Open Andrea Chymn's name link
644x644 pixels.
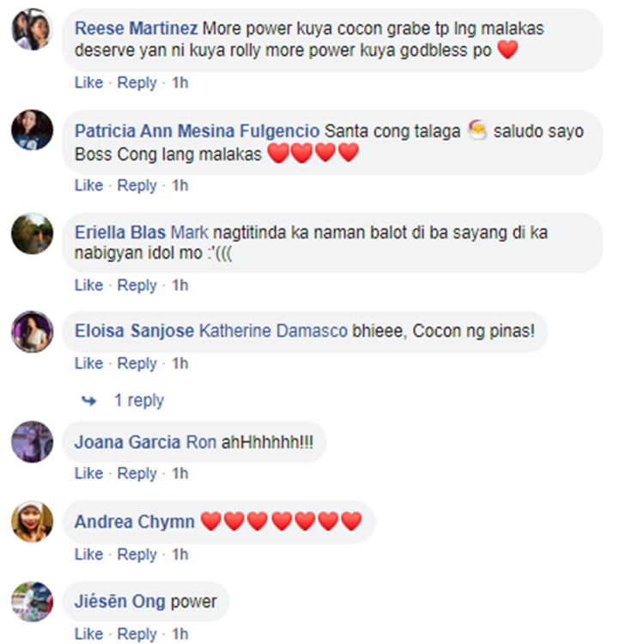pyautogui.click(x=134, y=522)
